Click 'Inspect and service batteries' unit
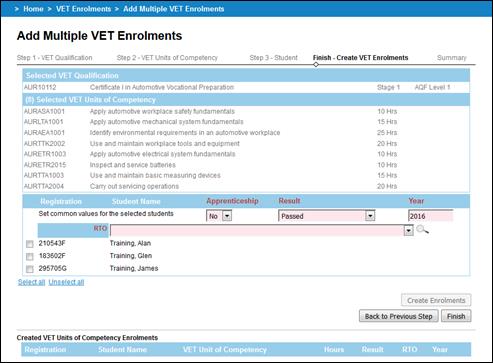 point(132,165)
